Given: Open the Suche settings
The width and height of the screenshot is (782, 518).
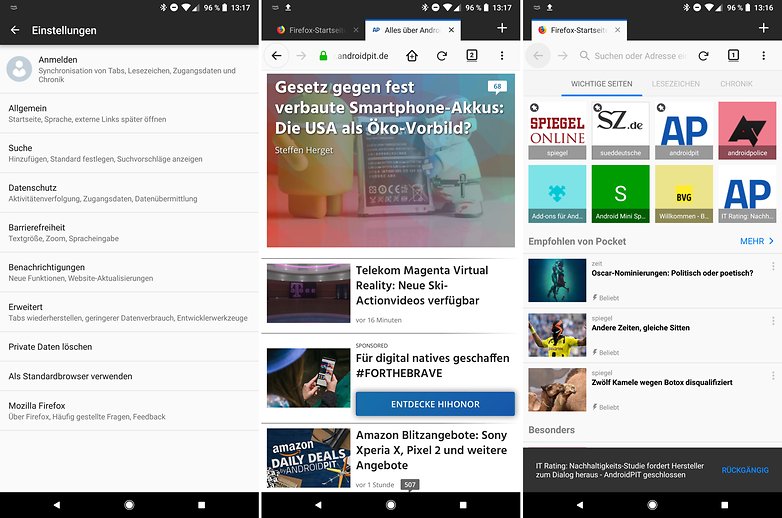Looking at the screenshot, I should click(x=129, y=153).
